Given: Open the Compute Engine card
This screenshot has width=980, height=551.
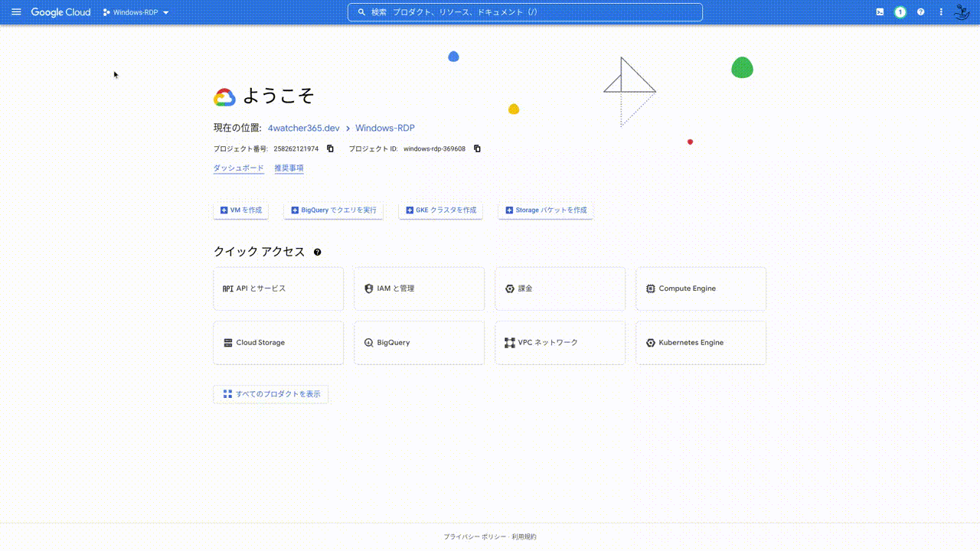Looking at the screenshot, I should tap(701, 289).
